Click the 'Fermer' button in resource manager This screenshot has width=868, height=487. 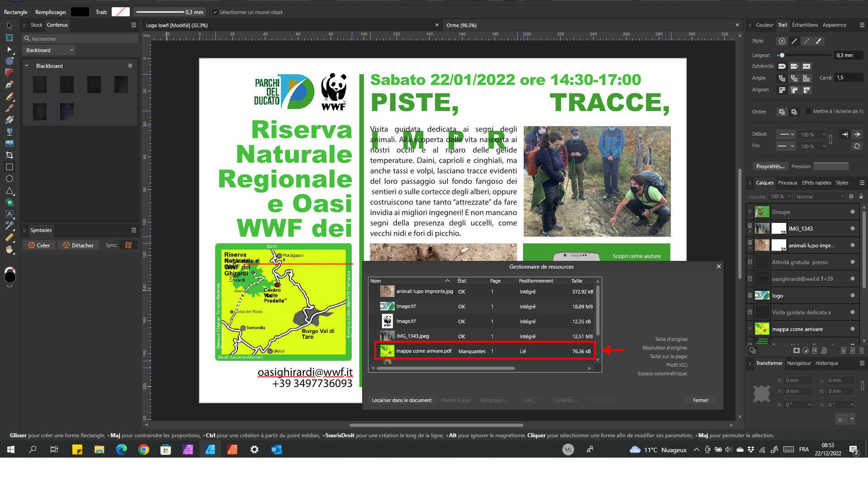pos(700,400)
